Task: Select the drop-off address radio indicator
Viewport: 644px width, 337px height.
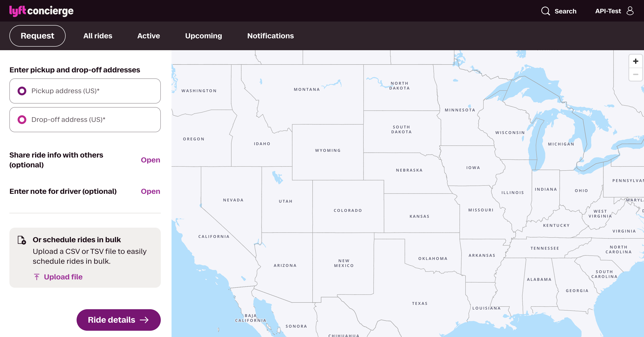Action: tap(22, 120)
